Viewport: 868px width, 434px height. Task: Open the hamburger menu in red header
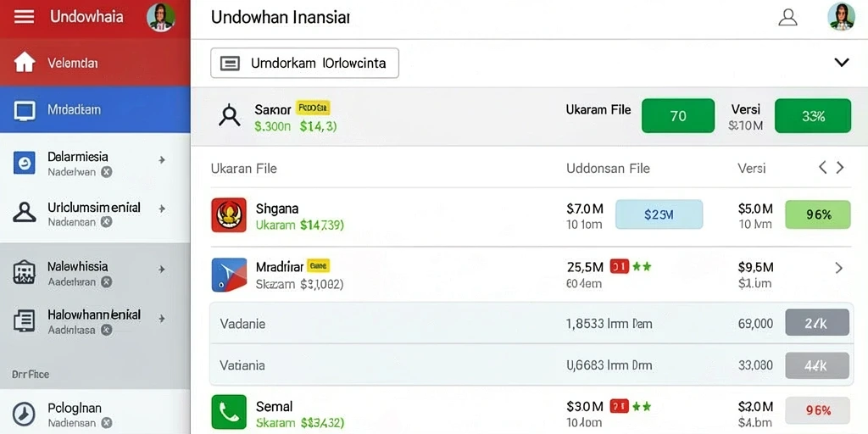[24, 17]
